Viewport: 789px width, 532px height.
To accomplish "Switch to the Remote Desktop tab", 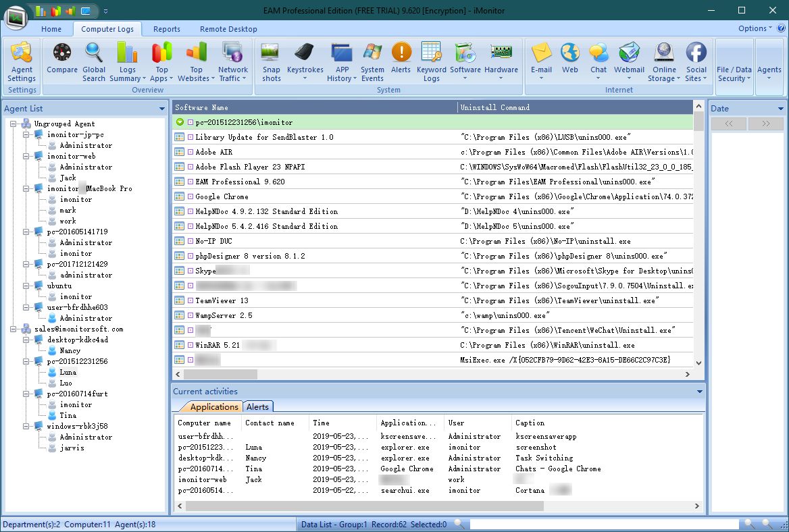I will (228, 29).
